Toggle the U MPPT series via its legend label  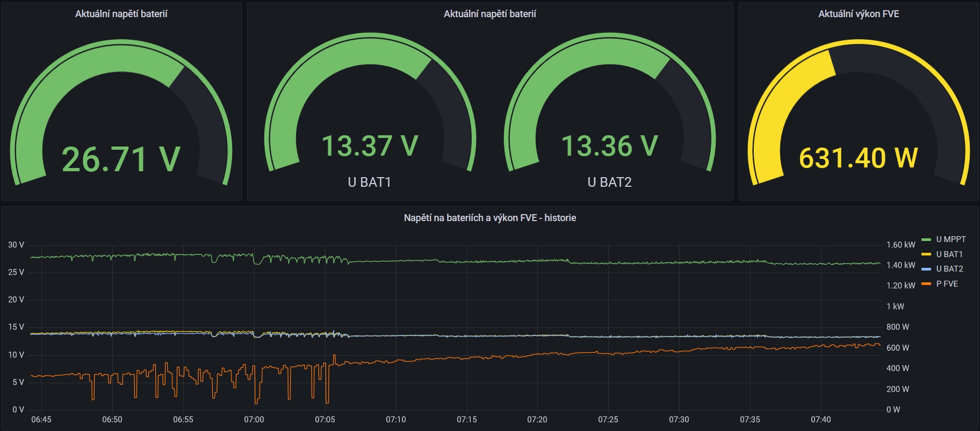[951, 239]
